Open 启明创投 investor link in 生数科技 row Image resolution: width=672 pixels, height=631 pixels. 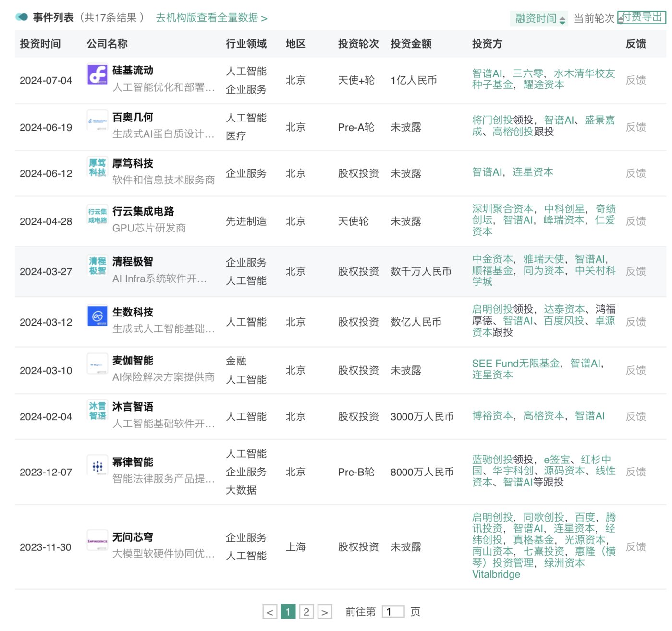492,309
